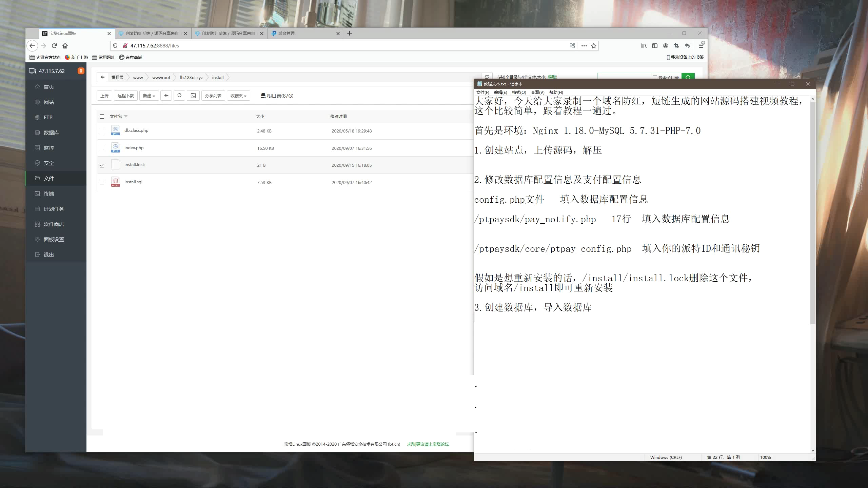Image resolution: width=868 pixels, height=488 pixels.
Task: Click the install.sql file icon
Action: click(x=116, y=182)
